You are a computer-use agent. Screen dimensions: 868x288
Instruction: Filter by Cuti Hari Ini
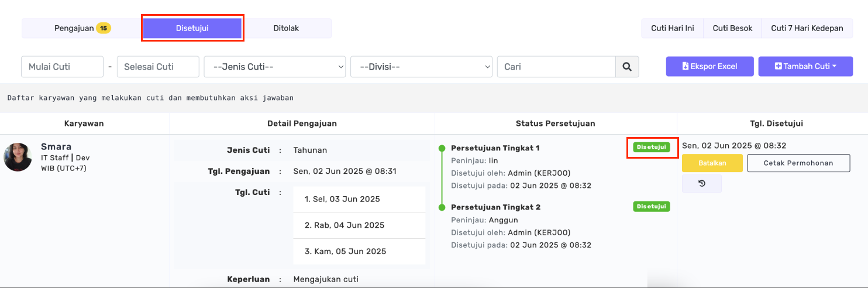coord(672,28)
